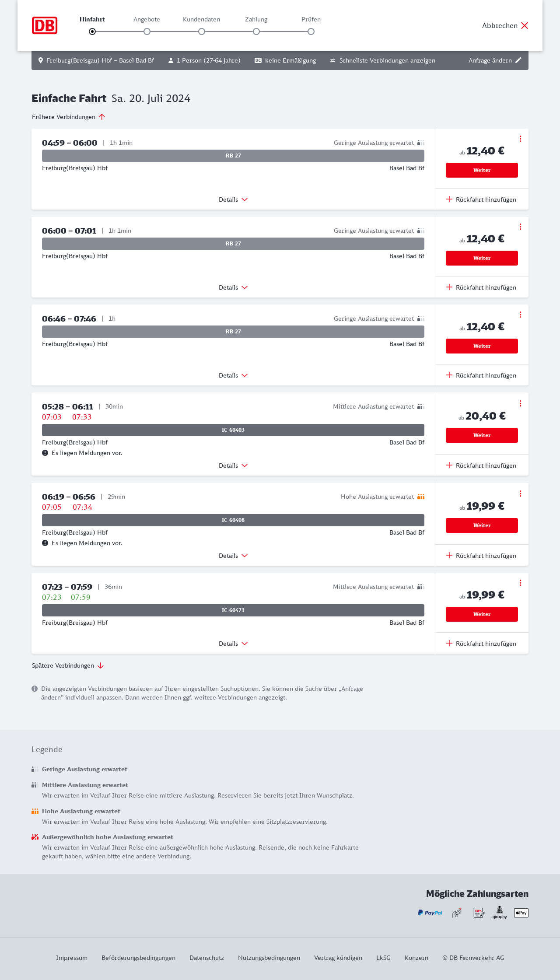
Task: Expand Details for the 04:59 – 06:00 connection
Action: [x=233, y=199]
